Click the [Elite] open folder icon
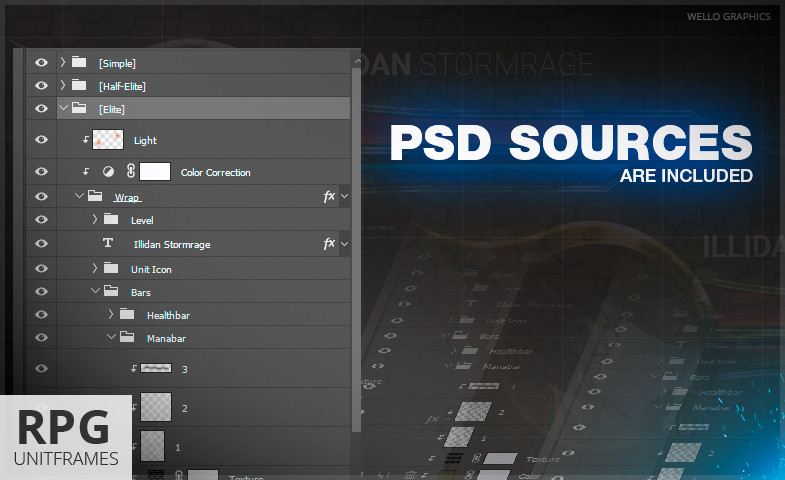This screenshot has height=480, width=785. (79, 108)
